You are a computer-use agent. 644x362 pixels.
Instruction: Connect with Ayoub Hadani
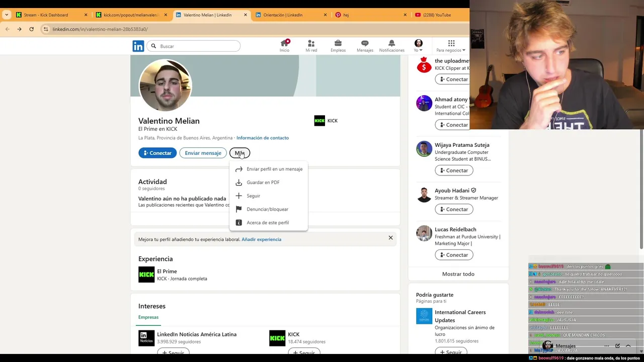(454, 209)
